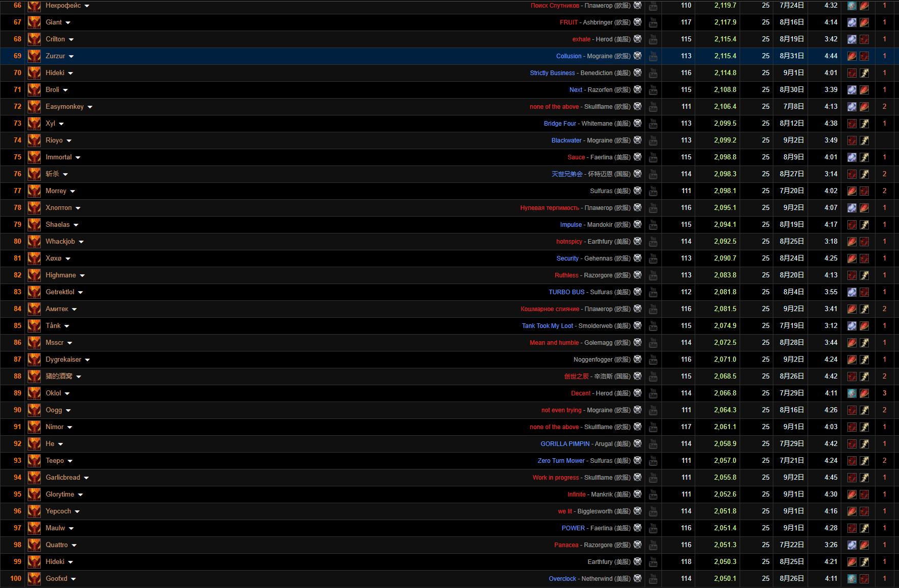The height and width of the screenshot is (588, 899).
Task: Click the GORILLA PIMPIN guild link
Action: click(x=564, y=444)
